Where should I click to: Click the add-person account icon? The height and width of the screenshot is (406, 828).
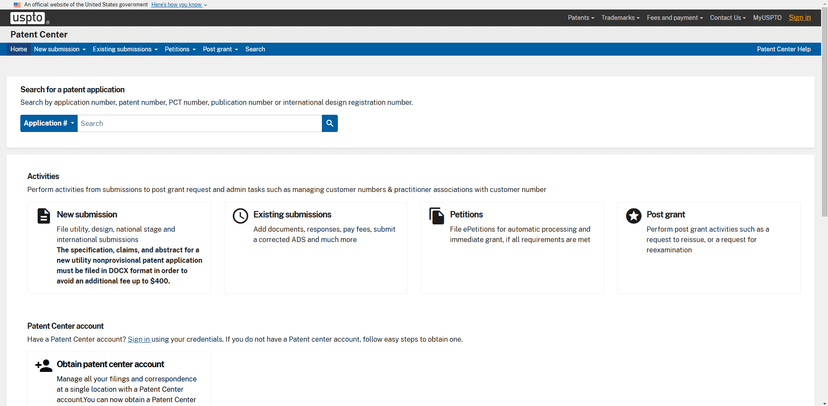(x=43, y=365)
